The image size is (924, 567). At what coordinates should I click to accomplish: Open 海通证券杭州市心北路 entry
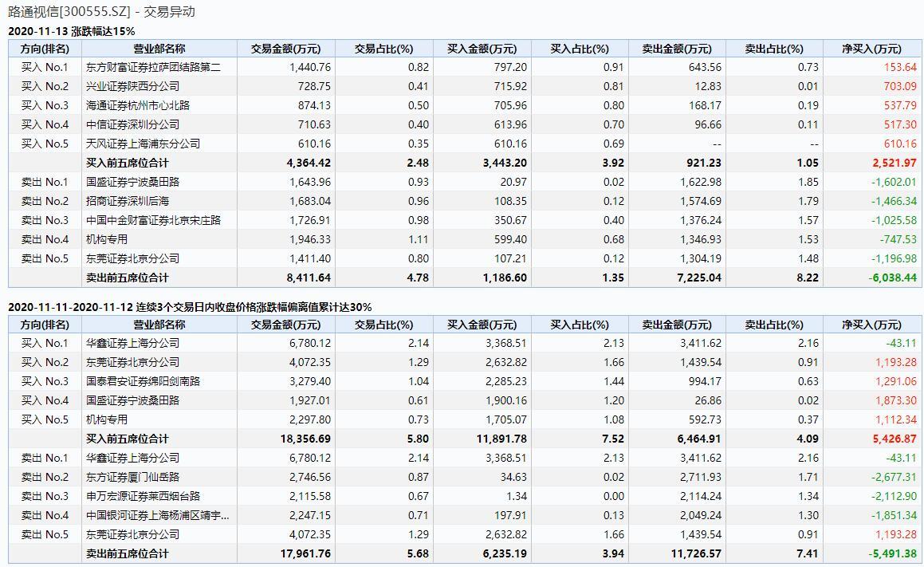pos(138,105)
